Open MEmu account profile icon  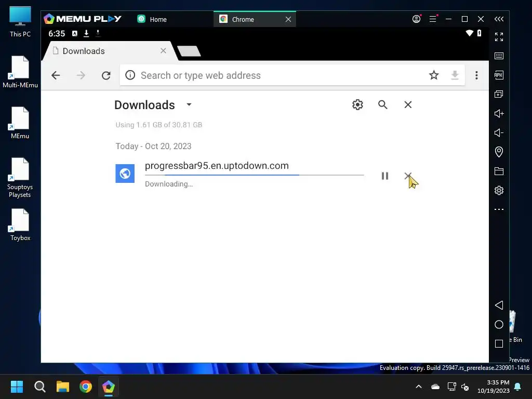pos(416,19)
